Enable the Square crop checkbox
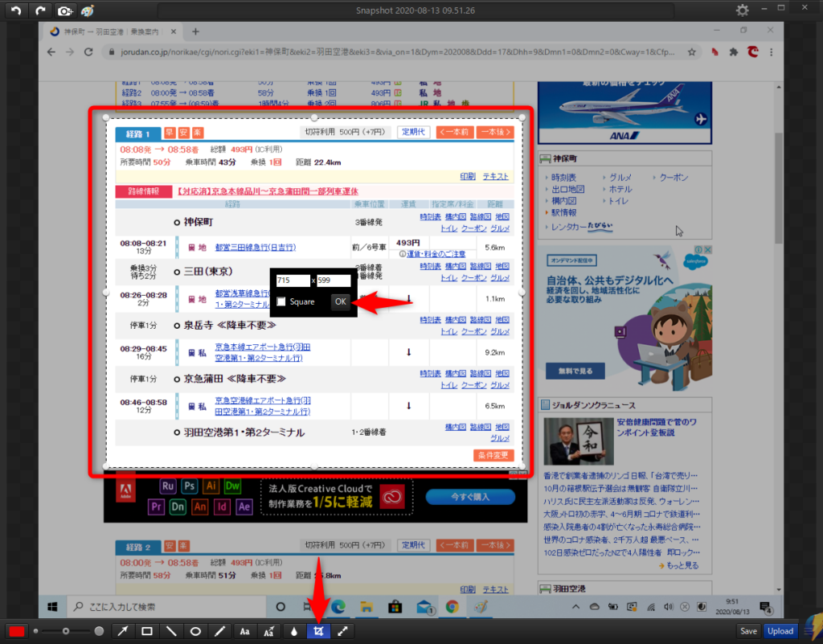 click(x=281, y=301)
